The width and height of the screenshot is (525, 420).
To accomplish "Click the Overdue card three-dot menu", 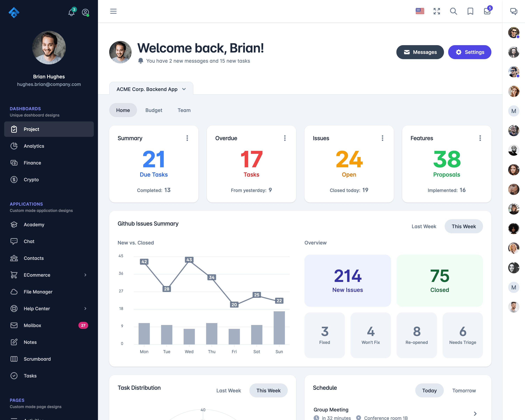I will (285, 138).
